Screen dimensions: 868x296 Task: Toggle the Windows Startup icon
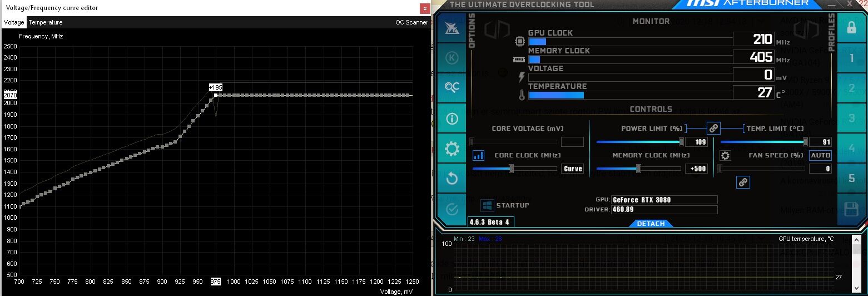click(x=487, y=206)
